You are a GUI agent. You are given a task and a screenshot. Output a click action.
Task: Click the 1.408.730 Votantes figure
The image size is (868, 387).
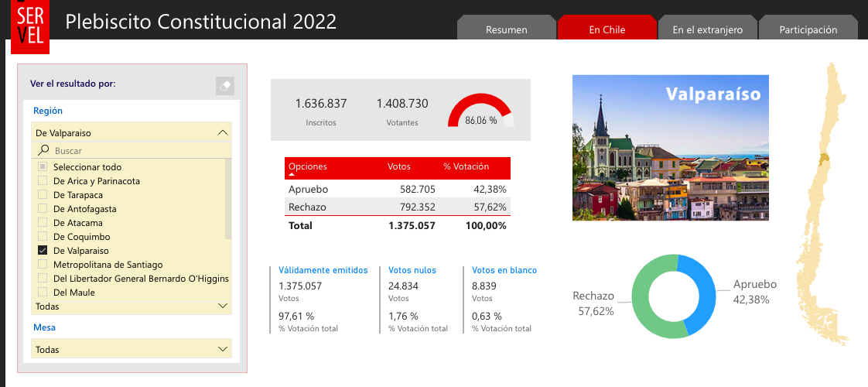(x=402, y=104)
